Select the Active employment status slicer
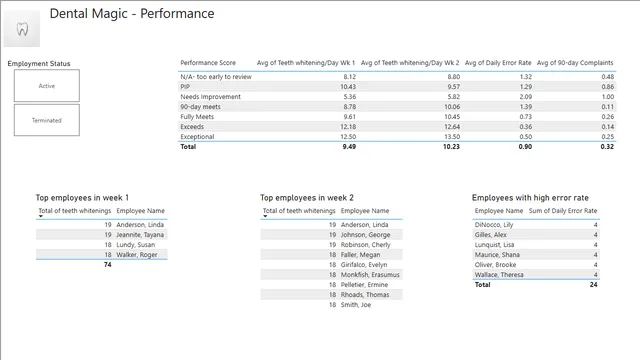640x360 pixels. click(x=47, y=86)
